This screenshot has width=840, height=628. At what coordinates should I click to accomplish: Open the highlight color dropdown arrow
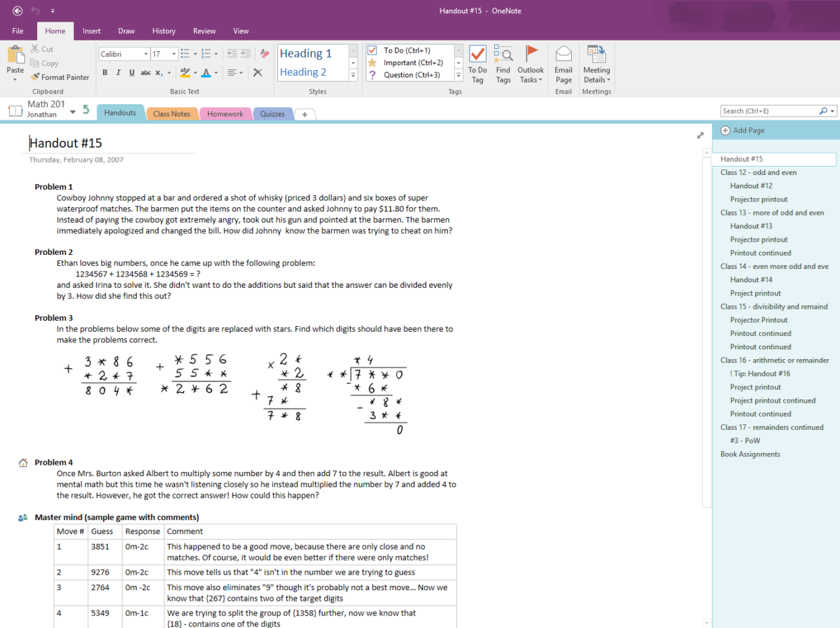point(194,72)
